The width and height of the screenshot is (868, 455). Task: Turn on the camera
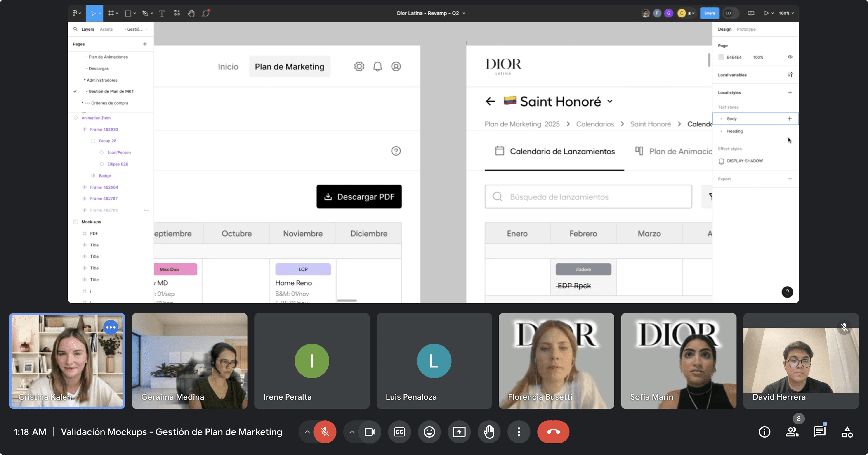(370, 432)
